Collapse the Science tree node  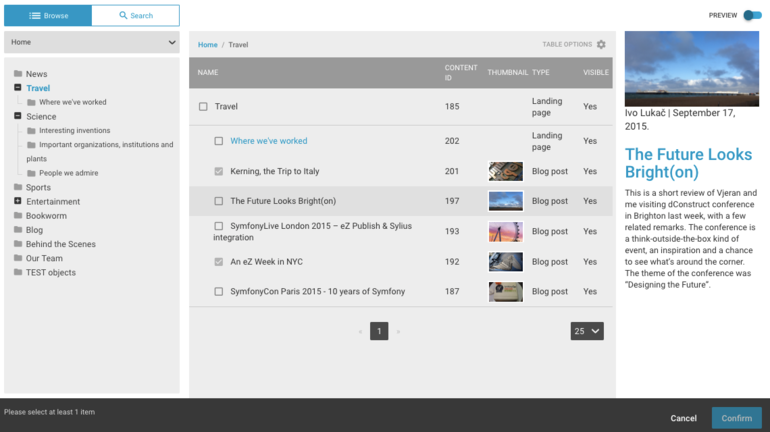point(18,116)
